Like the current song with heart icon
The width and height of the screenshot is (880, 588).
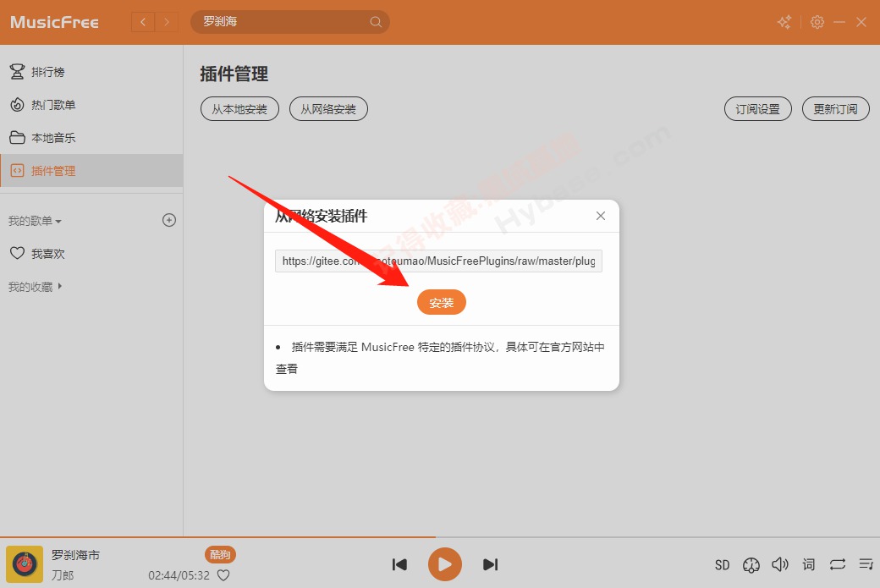click(x=223, y=575)
